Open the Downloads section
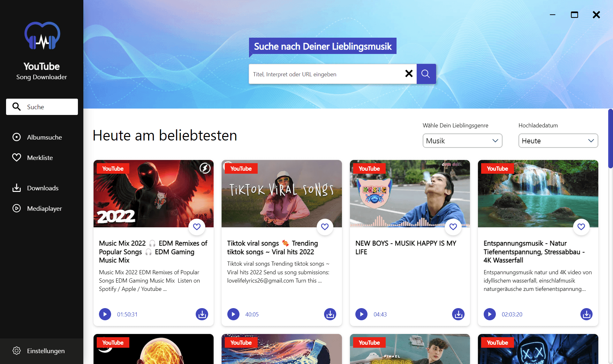Viewport: 613px width, 364px height. click(x=42, y=188)
